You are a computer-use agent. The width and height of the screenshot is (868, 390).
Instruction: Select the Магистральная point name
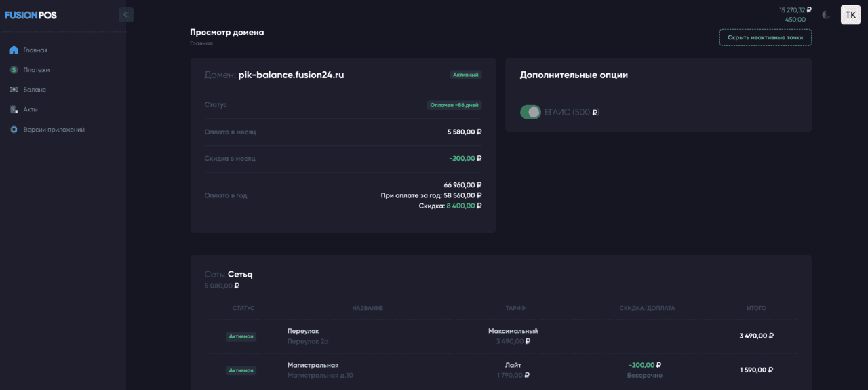click(x=313, y=365)
